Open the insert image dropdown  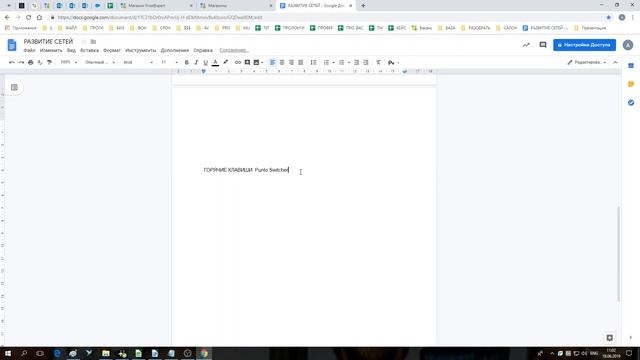(258, 62)
